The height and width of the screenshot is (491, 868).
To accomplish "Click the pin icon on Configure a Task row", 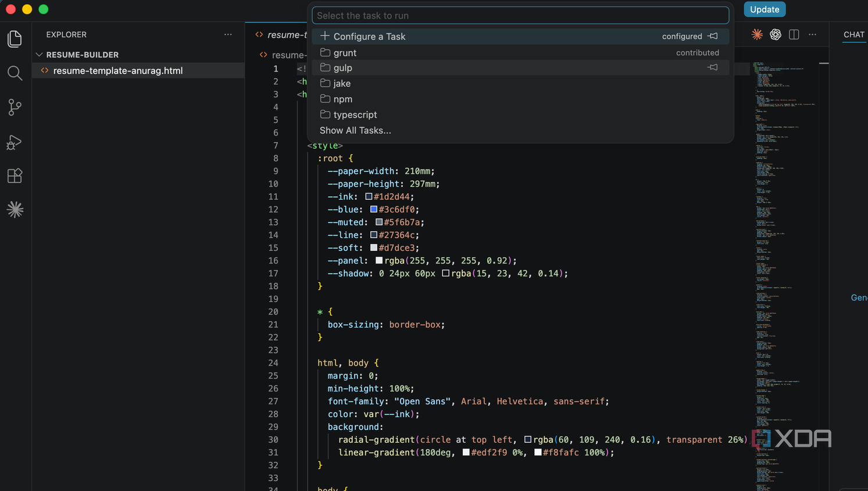I will 713,36.
